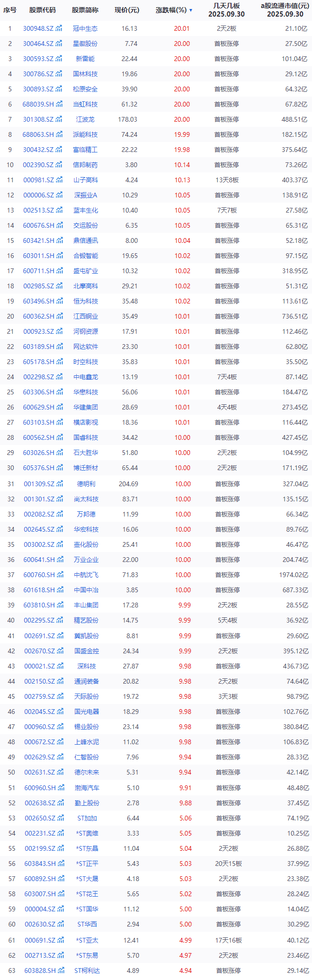Click the chart icon next to 001309.SZ
The image size is (312, 980).
tap(60, 484)
